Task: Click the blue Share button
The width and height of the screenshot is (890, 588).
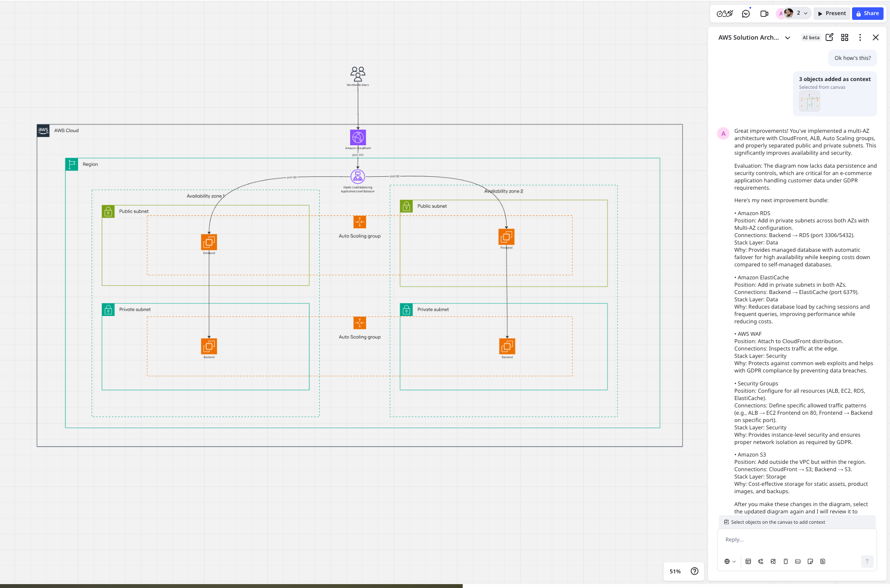Action: pyautogui.click(x=868, y=13)
